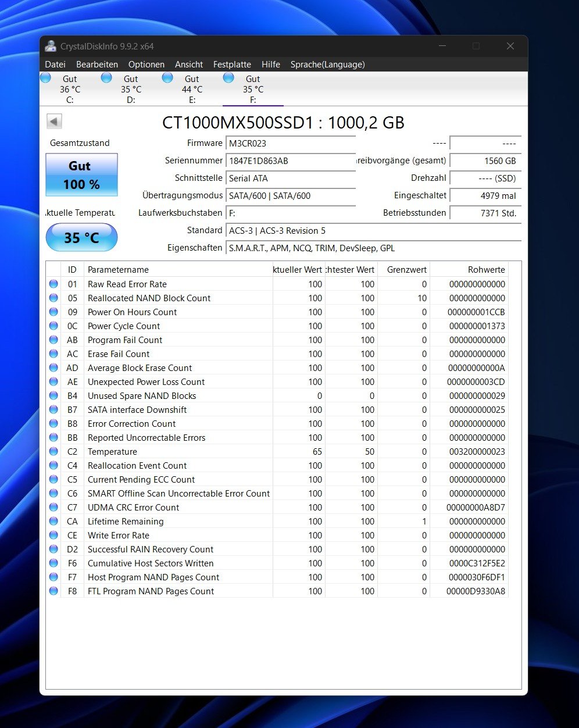The width and height of the screenshot is (579, 728).
Task: Click raw value 003200000023
Action: 476,452
